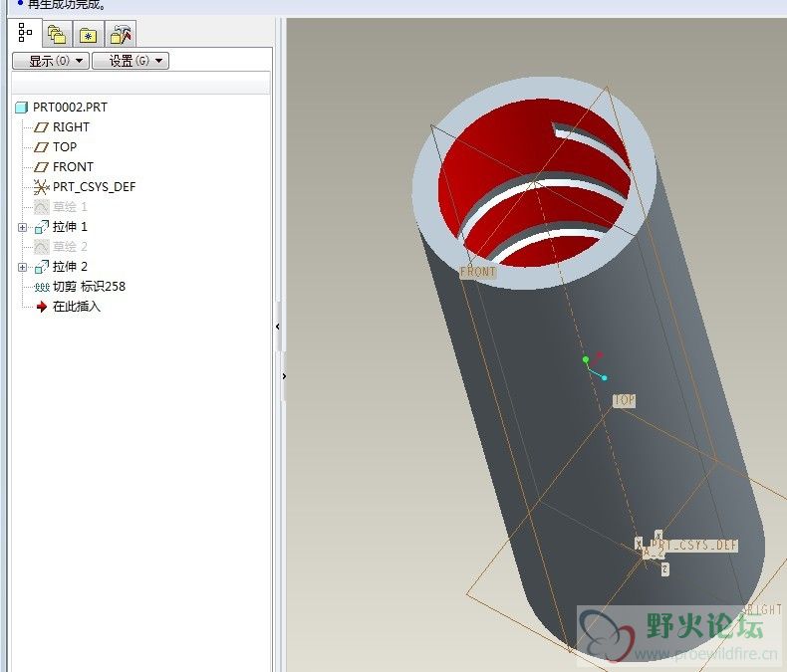
Task: Click the 在此插入 insert-here marker
Action: point(77,307)
